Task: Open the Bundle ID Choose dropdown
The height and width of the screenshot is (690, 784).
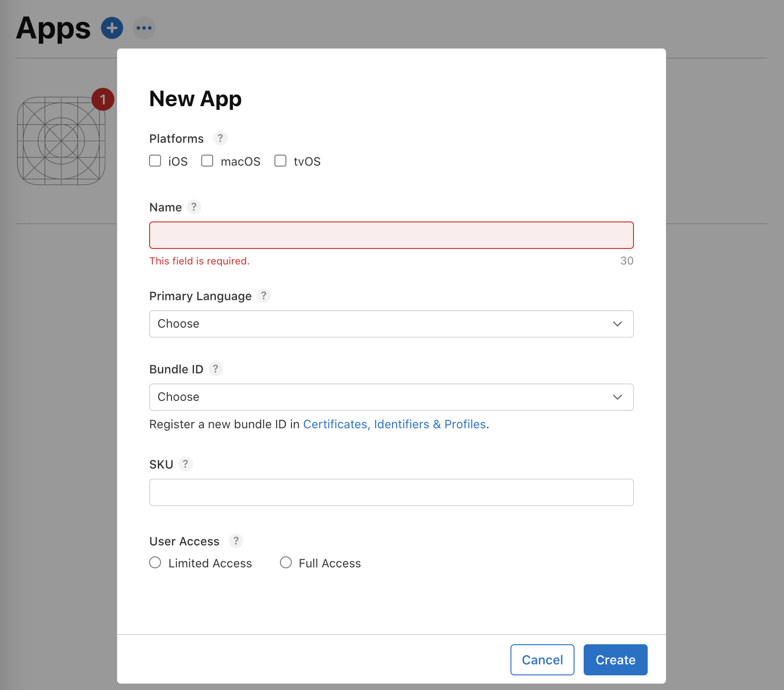Action: coord(391,397)
